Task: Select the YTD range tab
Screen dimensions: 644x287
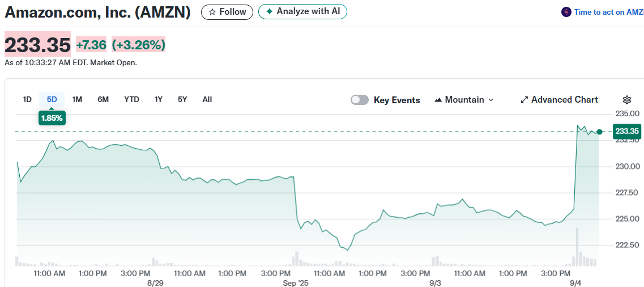Action: [132, 99]
